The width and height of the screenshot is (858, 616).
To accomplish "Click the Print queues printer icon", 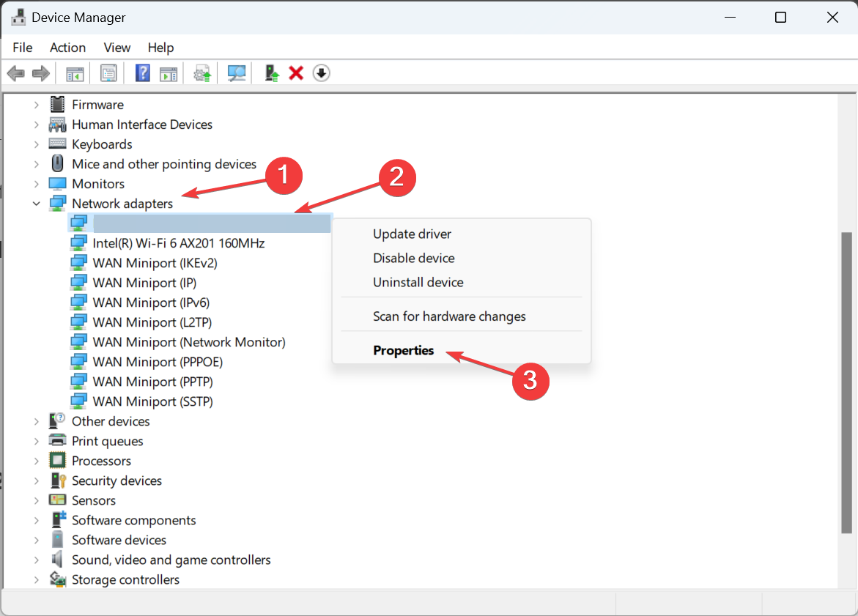I will pyautogui.click(x=57, y=440).
